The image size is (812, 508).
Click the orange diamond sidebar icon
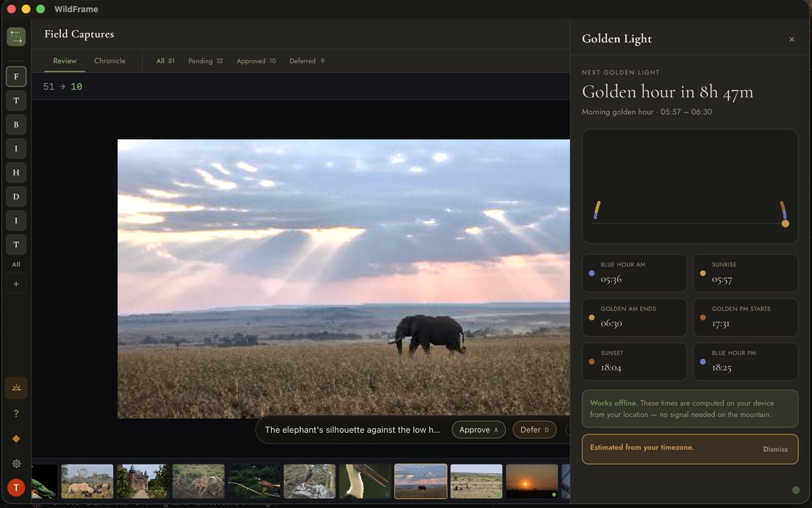[16, 438]
